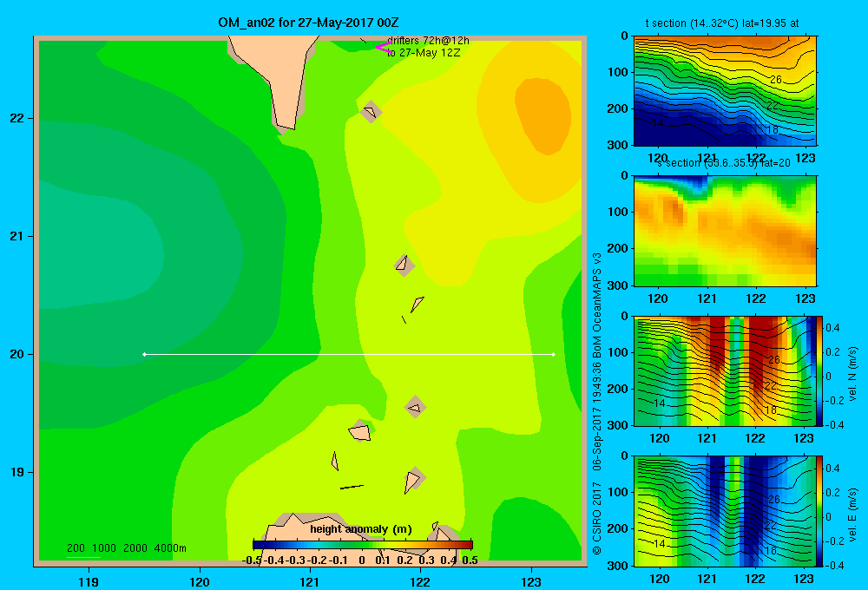Screen dimensions: 868x590
Task: Click the orange high anomaly near 123E 22N
Action: [543, 116]
